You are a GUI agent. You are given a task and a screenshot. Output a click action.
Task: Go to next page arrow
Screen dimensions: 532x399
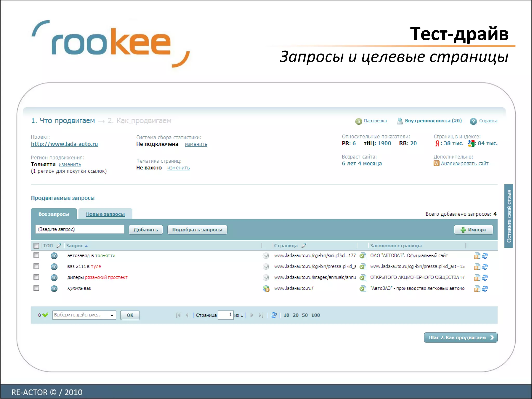(252, 315)
